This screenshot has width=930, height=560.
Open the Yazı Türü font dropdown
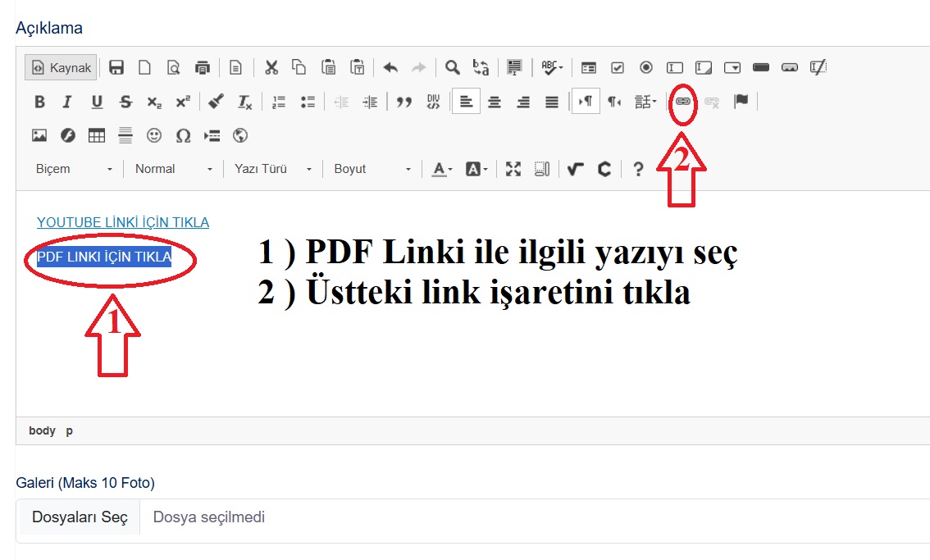[272, 169]
